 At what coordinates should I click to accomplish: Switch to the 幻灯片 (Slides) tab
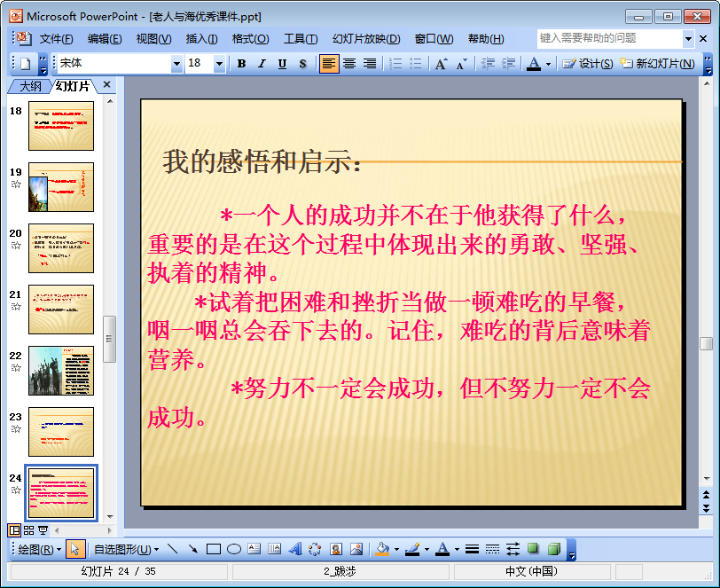(73, 86)
